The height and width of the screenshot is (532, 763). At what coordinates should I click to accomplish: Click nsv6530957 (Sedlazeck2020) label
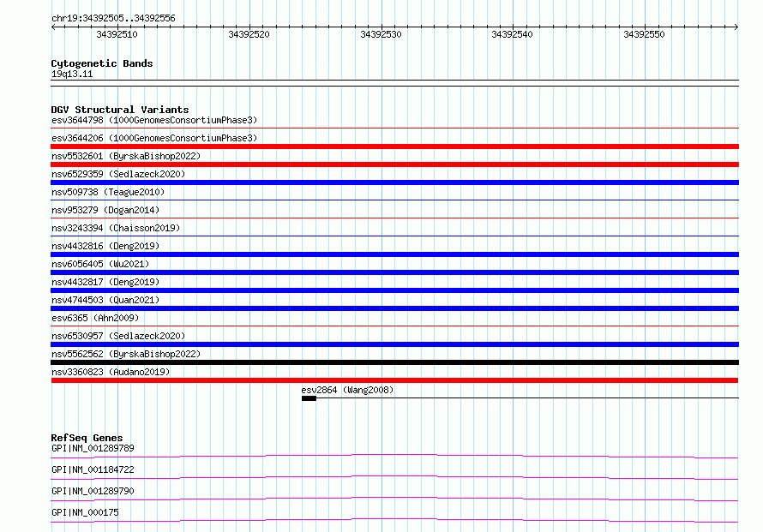118,336
